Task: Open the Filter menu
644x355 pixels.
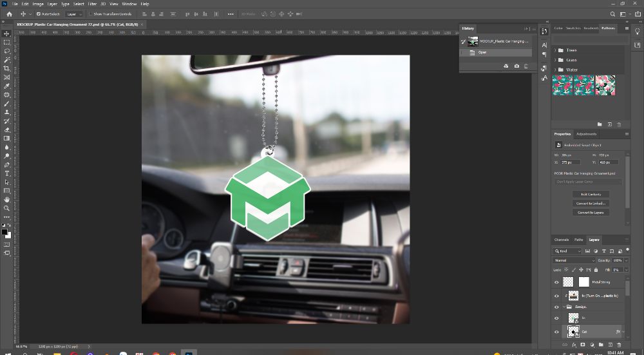Action: pyautogui.click(x=92, y=4)
